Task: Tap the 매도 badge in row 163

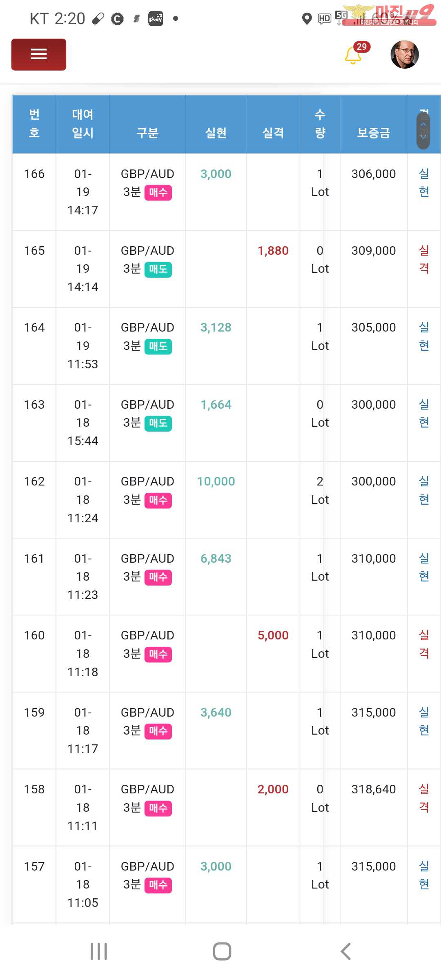Action: point(158,423)
